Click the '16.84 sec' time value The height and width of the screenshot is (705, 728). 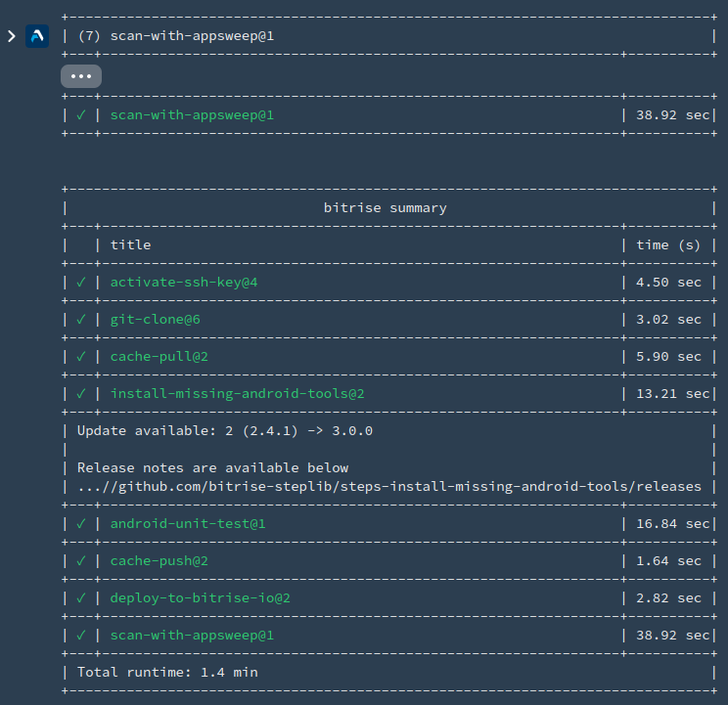(x=673, y=524)
